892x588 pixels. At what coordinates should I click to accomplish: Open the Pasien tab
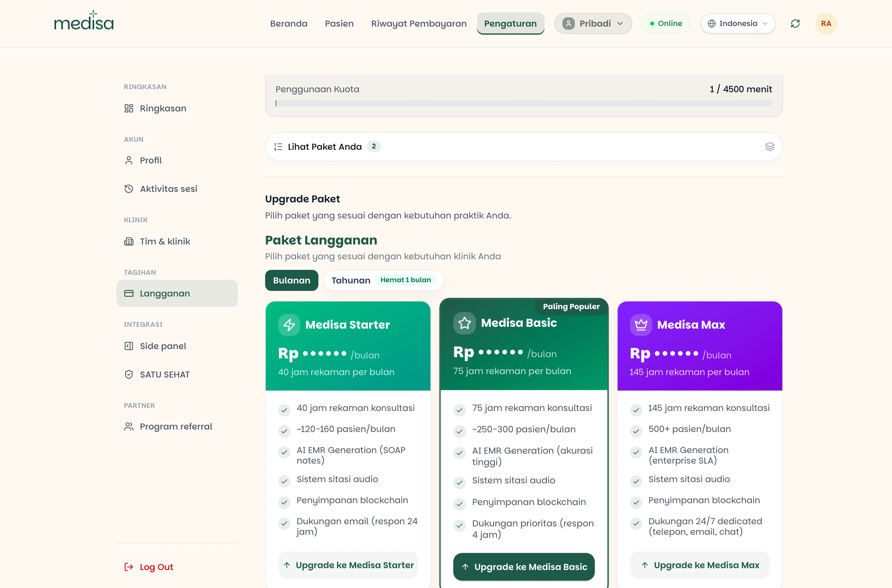point(339,24)
